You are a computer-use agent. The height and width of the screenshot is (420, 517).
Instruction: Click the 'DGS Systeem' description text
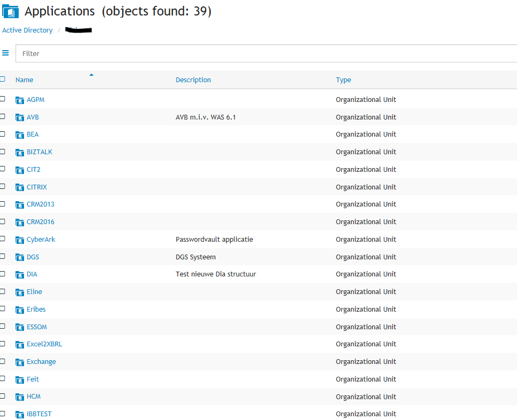[x=196, y=257]
